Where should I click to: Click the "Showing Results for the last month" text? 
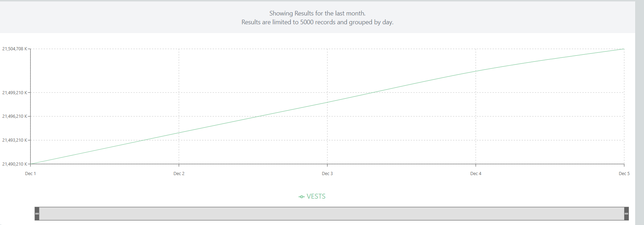317,13
